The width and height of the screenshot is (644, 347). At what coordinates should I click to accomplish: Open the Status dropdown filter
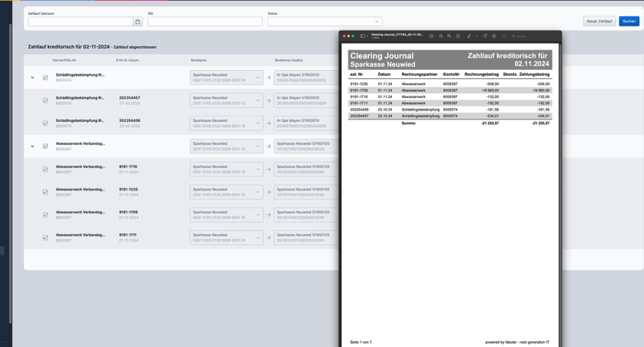[324, 21]
